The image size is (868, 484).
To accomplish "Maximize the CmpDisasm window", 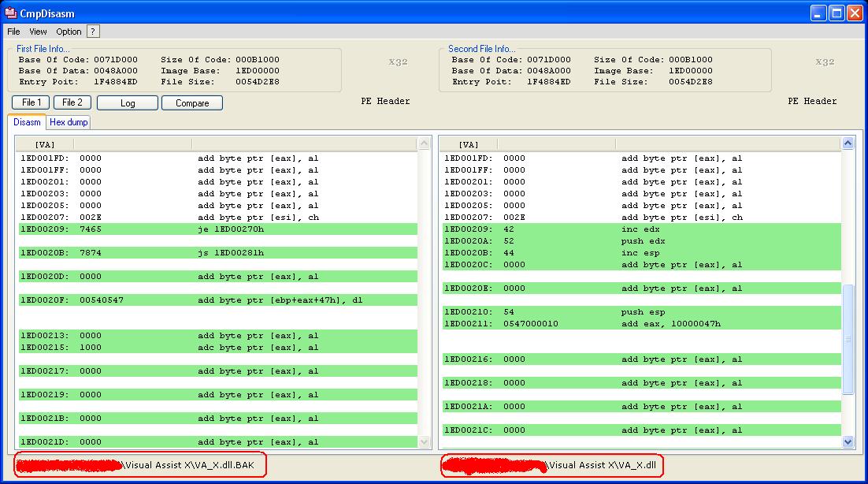I will [836, 13].
